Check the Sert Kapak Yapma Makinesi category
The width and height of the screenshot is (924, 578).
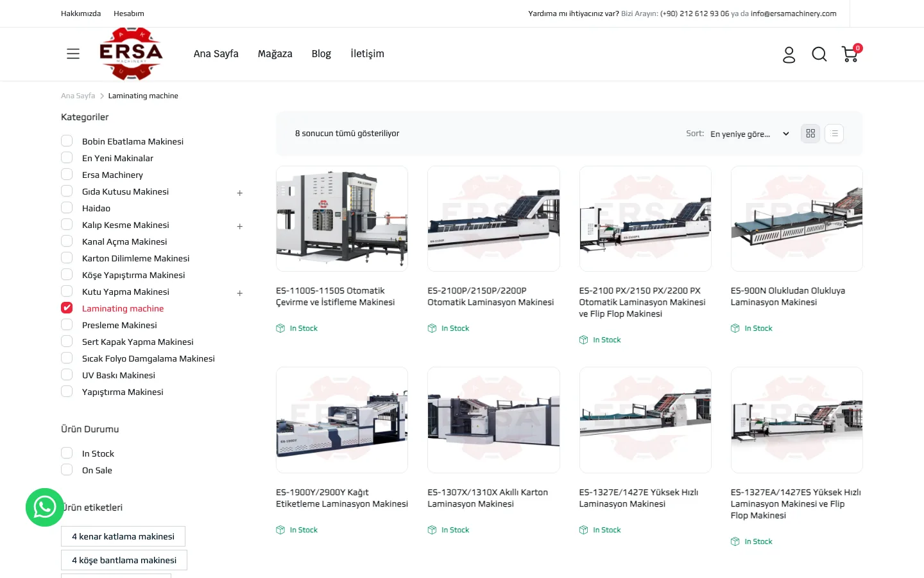tap(67, 341)
